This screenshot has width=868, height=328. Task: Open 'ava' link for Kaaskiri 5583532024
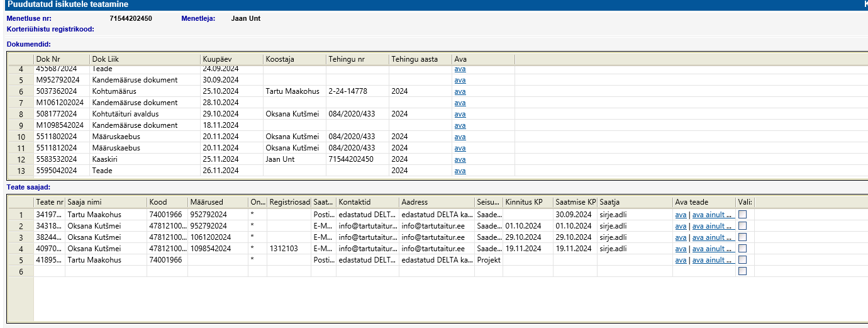[x=460, y=159]
